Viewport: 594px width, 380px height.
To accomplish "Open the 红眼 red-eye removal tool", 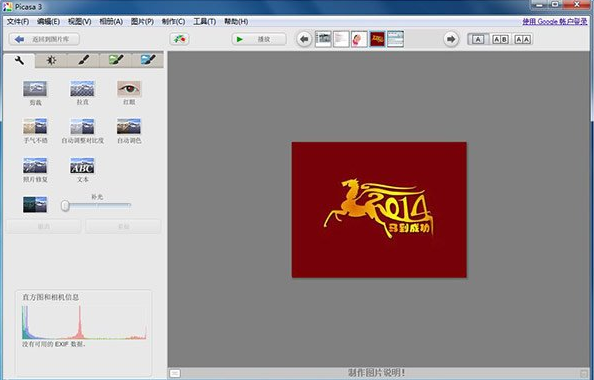I will coord(129,89).
